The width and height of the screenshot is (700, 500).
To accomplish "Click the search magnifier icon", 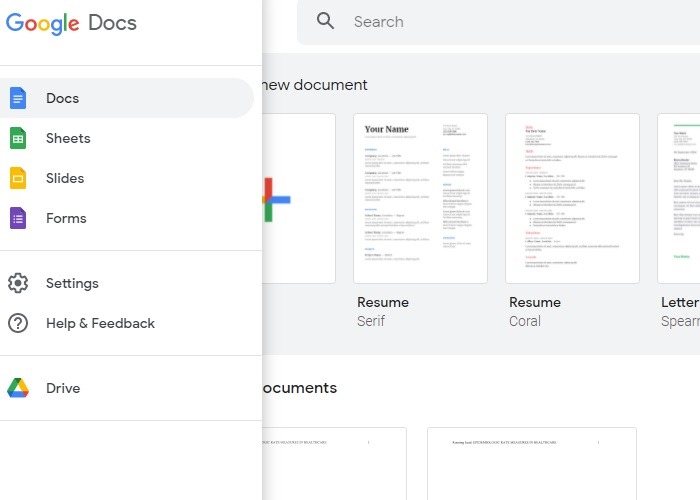I will (325, 21).
